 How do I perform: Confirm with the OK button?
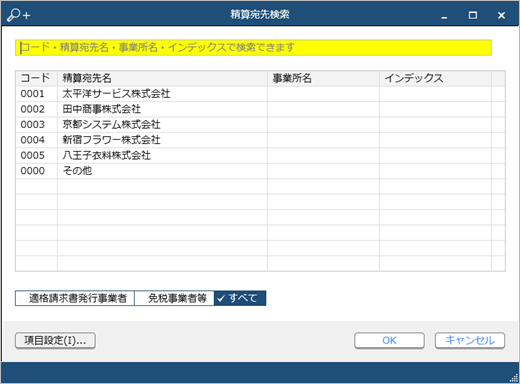(x=389, y=340)
